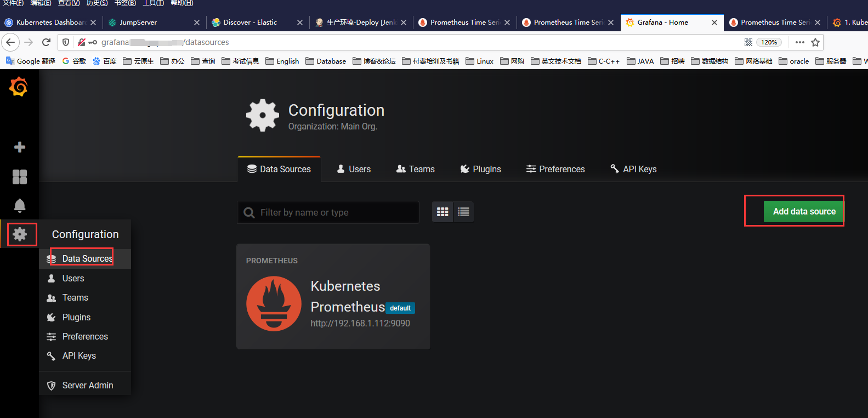Close the JumpServer browser tab
Viewport: 868px width, 418px height.
coord(197,22)
